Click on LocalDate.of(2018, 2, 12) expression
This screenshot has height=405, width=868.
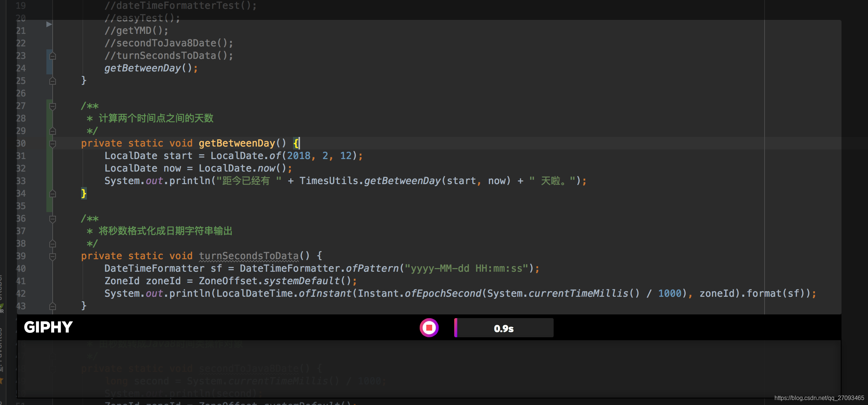pos(284,156)
